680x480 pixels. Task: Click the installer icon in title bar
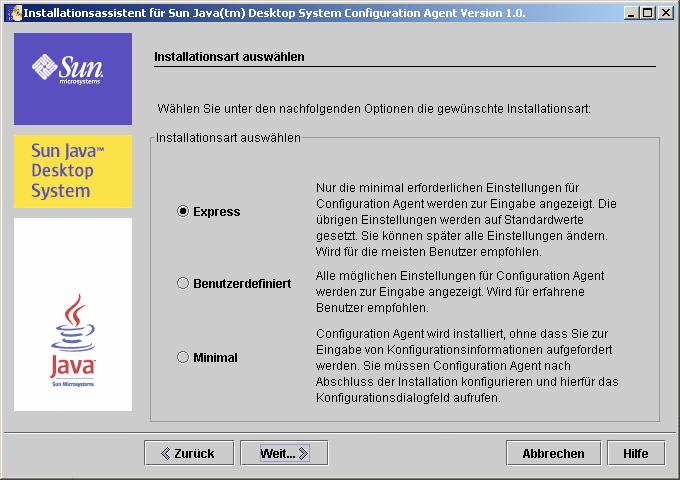click(x=14, y=13)
